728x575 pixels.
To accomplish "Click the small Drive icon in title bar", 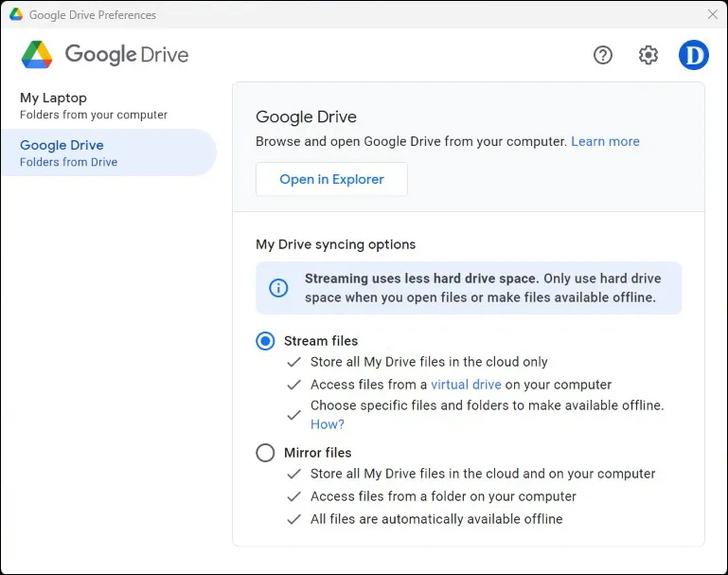I will (16, 15).
